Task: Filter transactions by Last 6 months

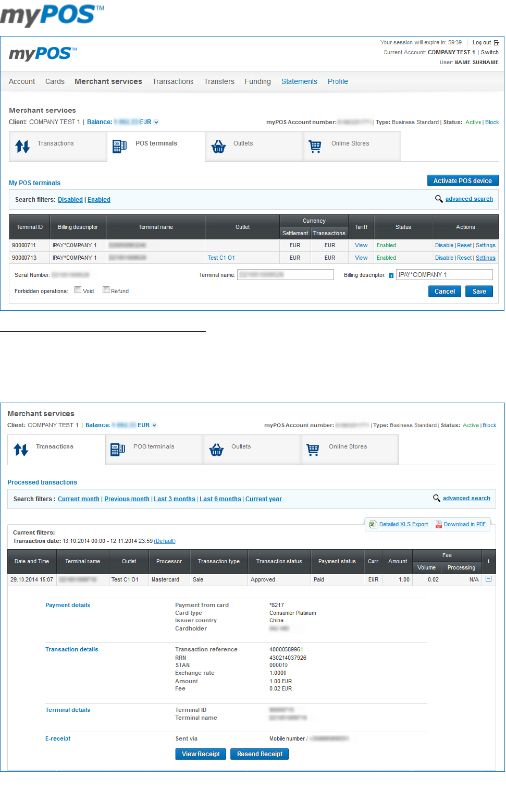Action: point(220,499)
